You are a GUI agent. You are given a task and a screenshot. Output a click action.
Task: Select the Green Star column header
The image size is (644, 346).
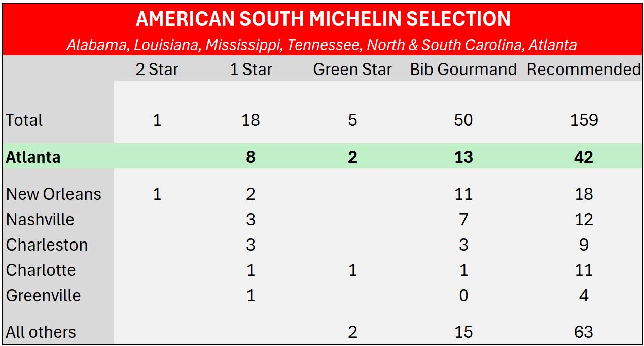pos(352,70)
